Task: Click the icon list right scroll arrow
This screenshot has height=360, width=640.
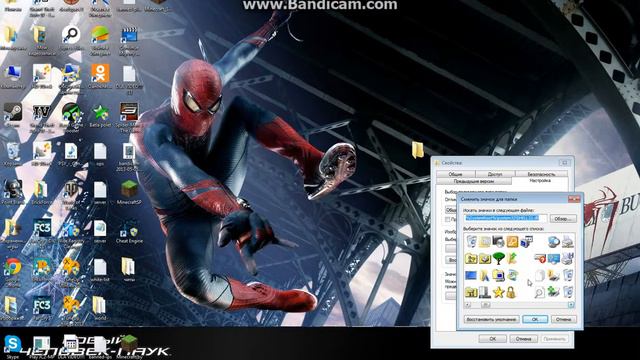Action: [x=571, y=305]
